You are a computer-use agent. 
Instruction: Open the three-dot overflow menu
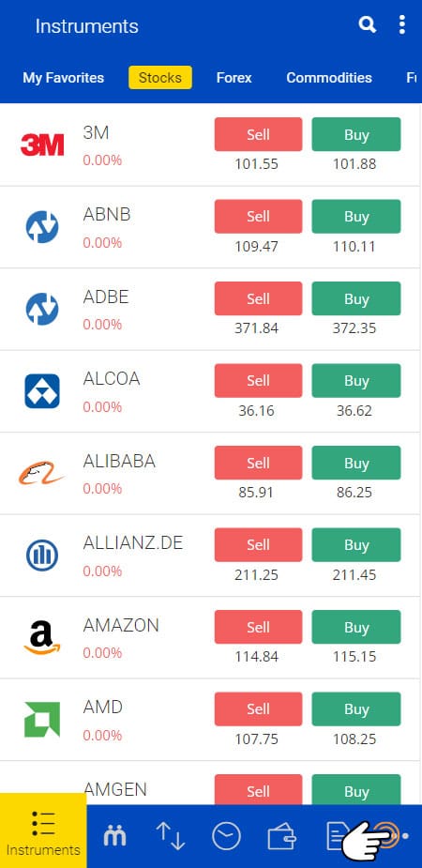click(x=401, y=25)
